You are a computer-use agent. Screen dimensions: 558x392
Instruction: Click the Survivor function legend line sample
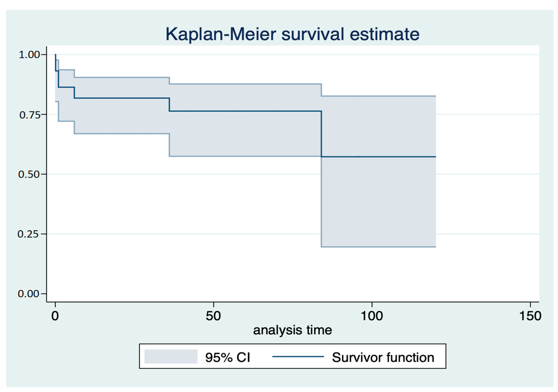click(298, 356)
